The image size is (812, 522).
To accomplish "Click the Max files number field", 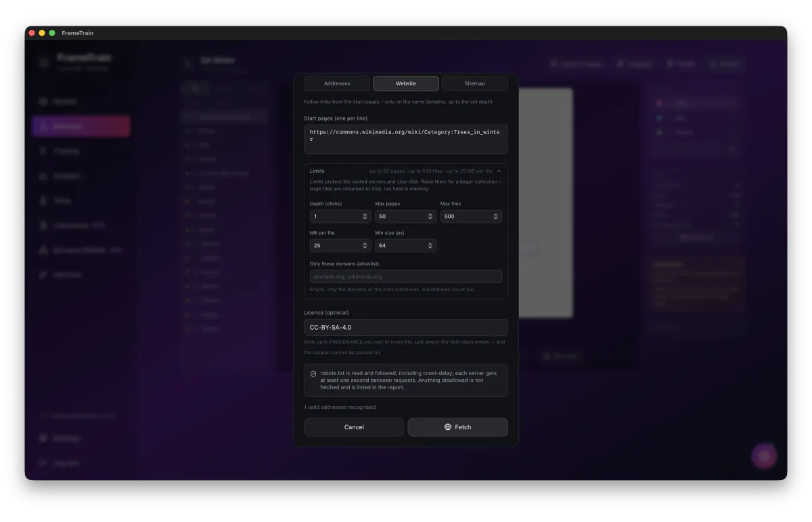I will pyautogui.click(x=471, y=217).
